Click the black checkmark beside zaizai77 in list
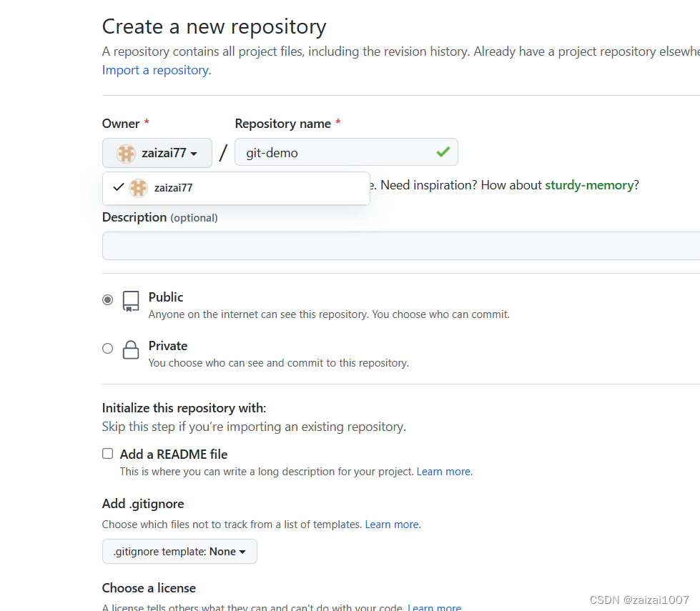Viewport: 700px width, 611px height. [x=118, y=187]
